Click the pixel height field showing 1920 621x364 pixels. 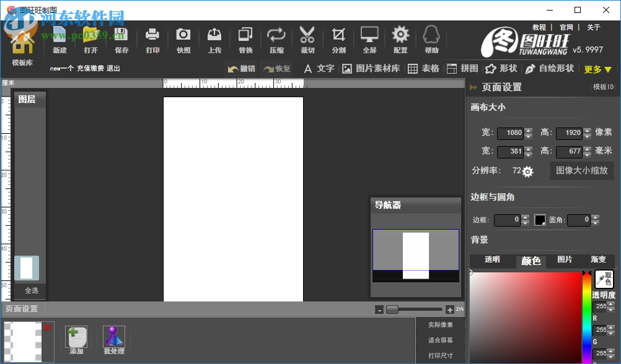[569, 133]
